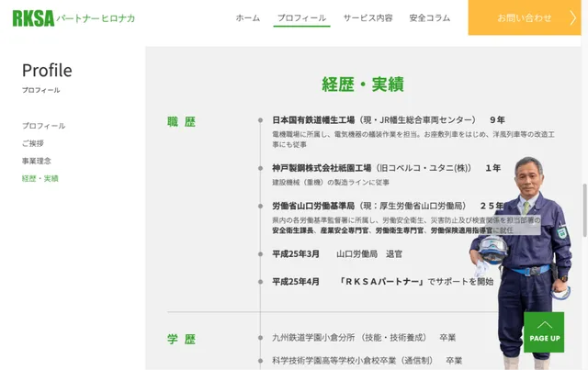Click the page vertical scrollbar thumb
This screenshot has width=588, height=370.
pyautogui.click(x=584, y=210)
